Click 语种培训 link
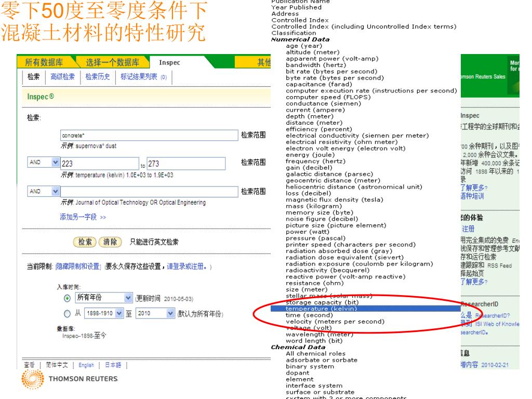 tap(472, 196)
